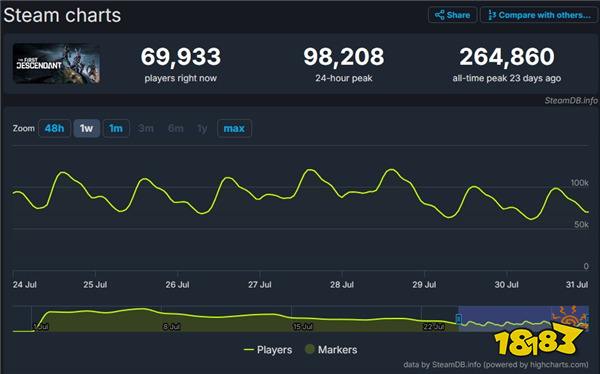
Task: Click the SteamDB.info credit link
Action: pos(571,100)
